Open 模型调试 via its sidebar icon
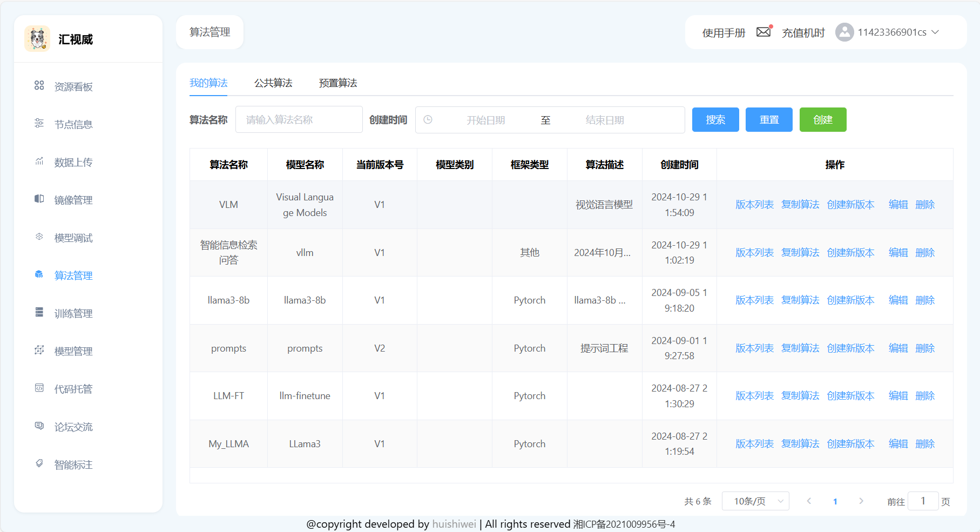 [x=39, y=237]
